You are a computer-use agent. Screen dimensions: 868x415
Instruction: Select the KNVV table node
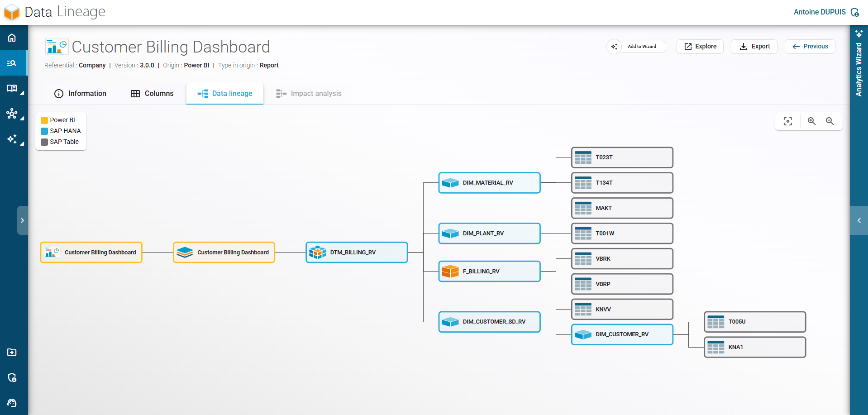tap(622, 310)
